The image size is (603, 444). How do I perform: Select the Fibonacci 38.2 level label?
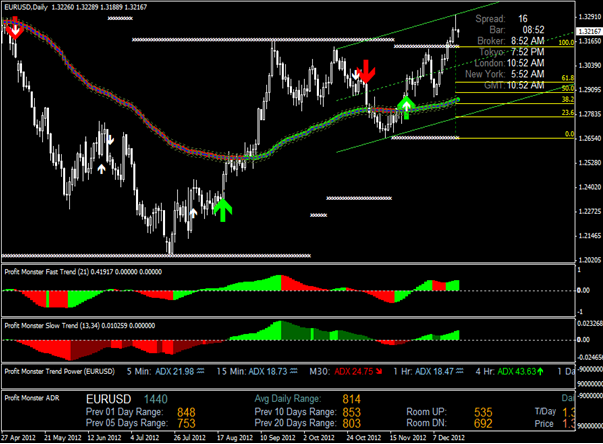point(568,100)
